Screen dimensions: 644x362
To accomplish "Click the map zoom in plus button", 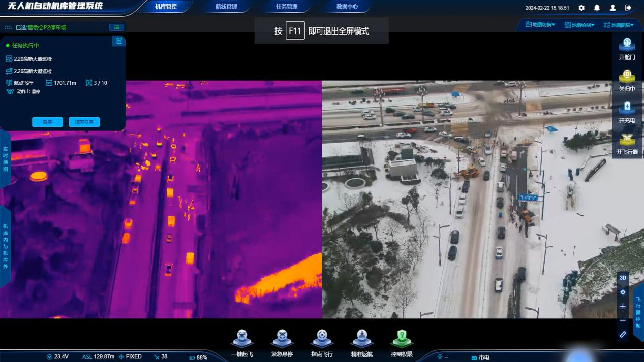I will [623, 306].
